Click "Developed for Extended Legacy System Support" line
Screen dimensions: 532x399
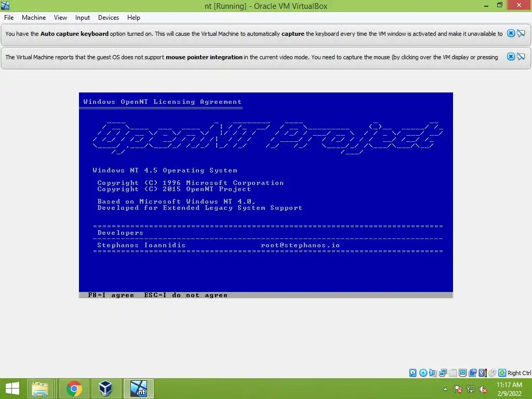click(200, 208)
